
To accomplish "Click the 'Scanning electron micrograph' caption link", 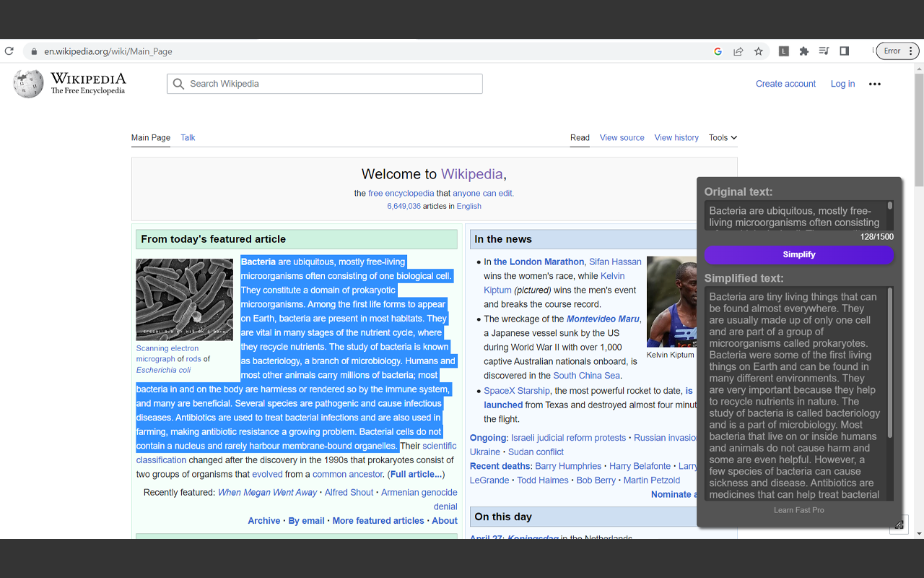I will [x=167, y=353].
